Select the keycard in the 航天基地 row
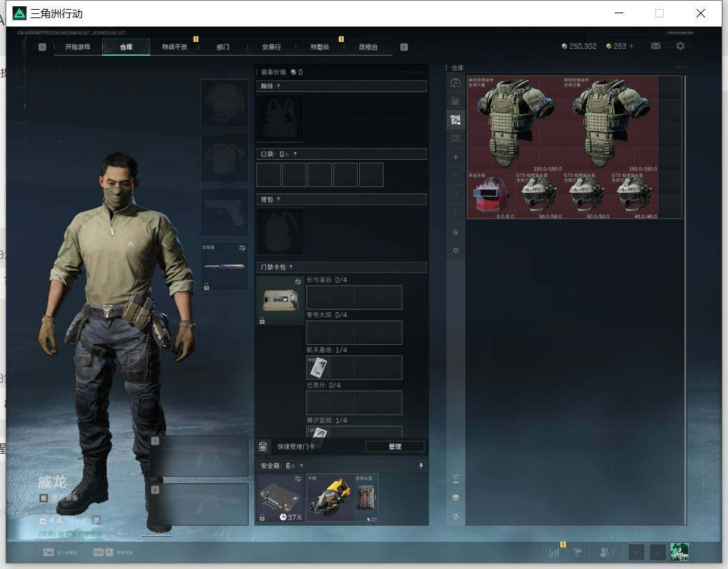The image size is (728, 569). 318,367
